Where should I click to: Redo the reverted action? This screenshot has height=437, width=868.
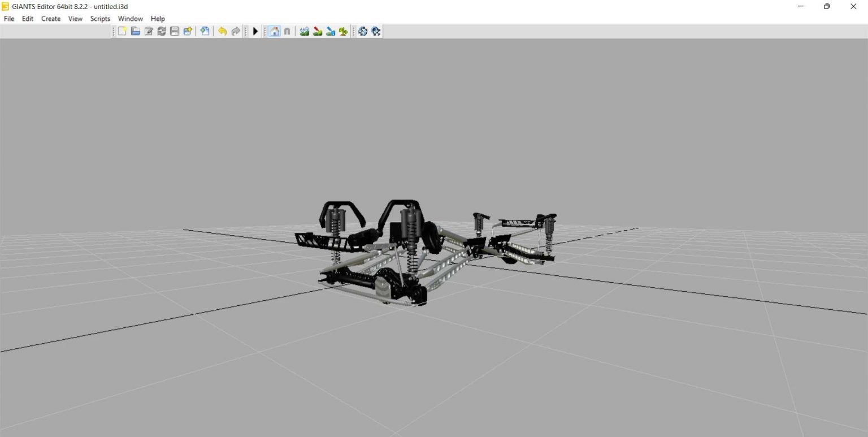click(235, 31)
